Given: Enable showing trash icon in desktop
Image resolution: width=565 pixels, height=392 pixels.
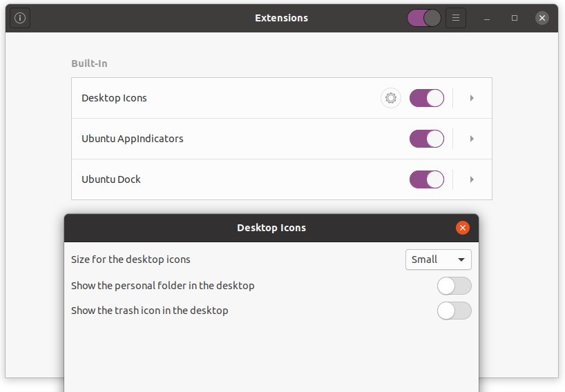Looking at the screenshot, I should pos(454,311).
